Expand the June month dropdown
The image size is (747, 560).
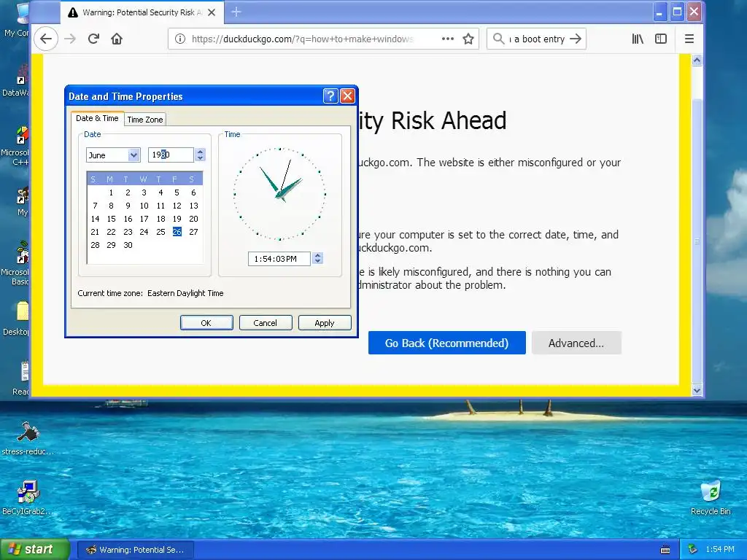click(x=134, y=155)
